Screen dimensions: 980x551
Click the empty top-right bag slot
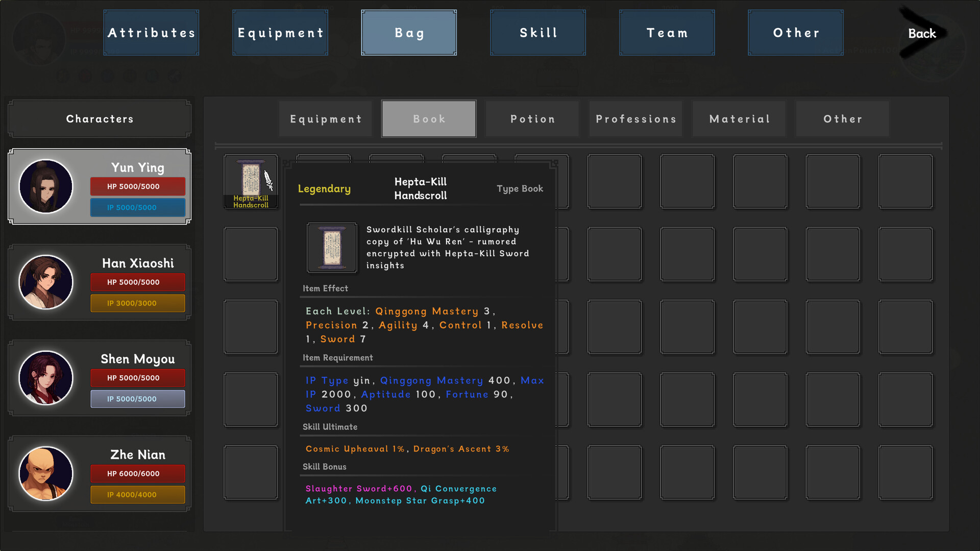coord(905,182)
